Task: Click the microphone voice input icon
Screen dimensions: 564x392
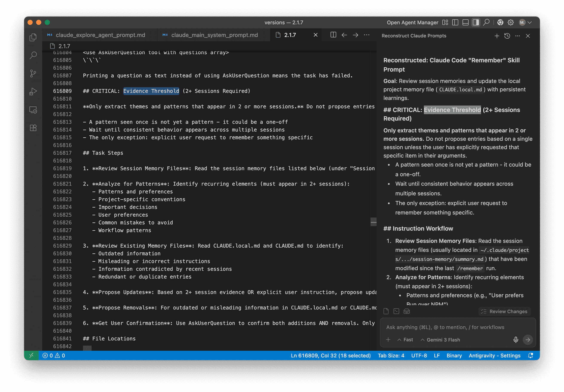Action: click(x=516, y=340)
